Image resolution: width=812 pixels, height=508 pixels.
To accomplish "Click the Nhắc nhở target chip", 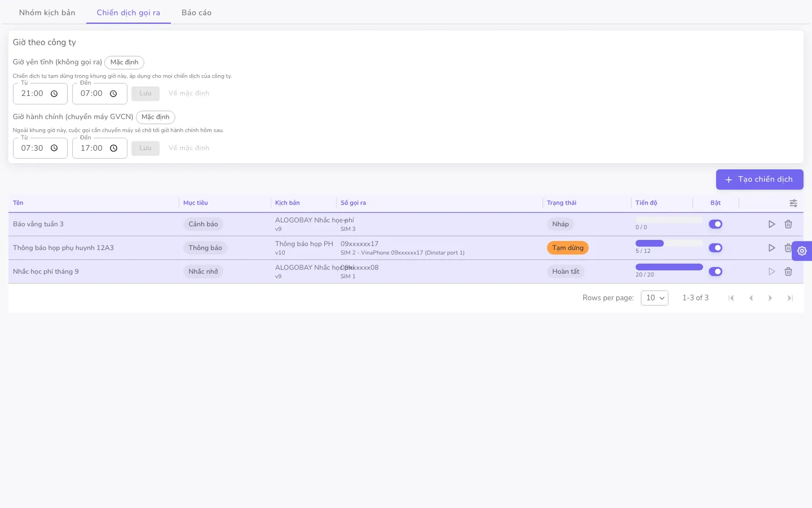I will point(203,271).
